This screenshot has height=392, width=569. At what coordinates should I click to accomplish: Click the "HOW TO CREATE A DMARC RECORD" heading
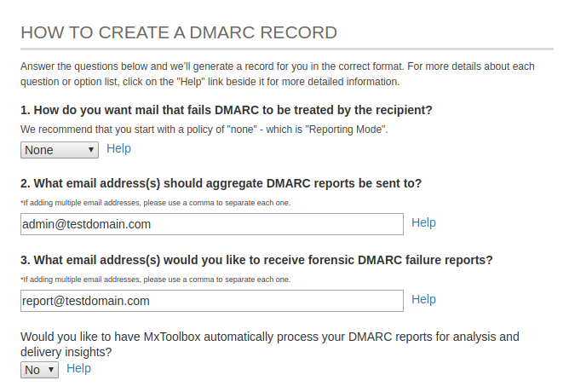pos(179,33)
